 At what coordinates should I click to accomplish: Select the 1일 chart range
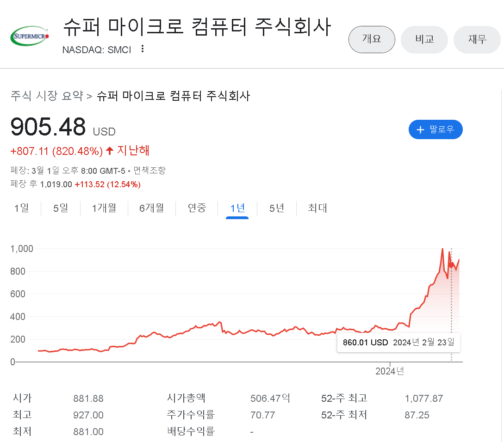(22, 208)
